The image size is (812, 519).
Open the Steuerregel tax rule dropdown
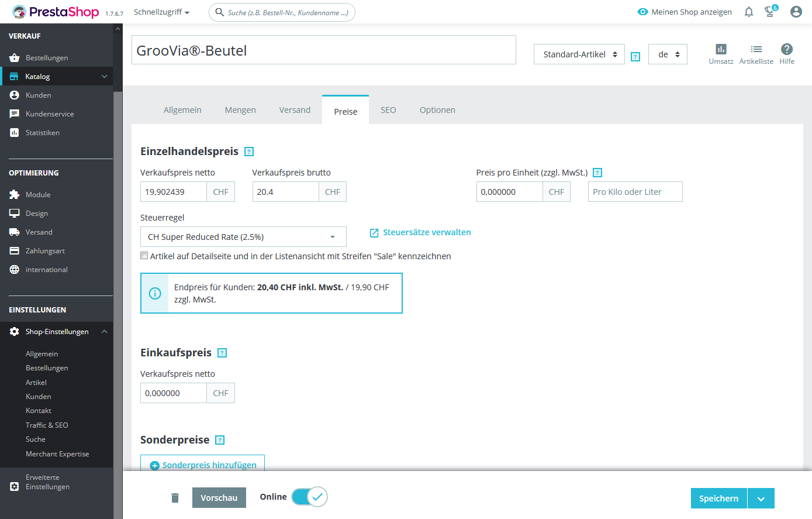tap(243, 237)
